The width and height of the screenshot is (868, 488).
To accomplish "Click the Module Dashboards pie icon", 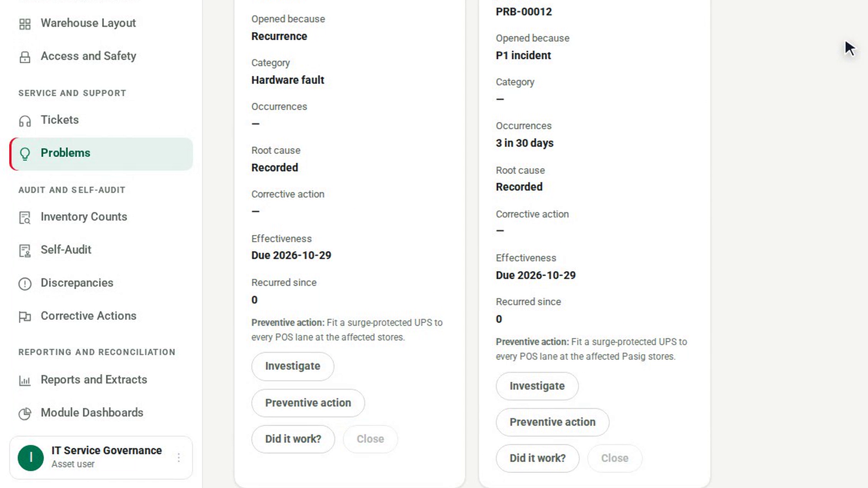I will [x=25, y=413].
